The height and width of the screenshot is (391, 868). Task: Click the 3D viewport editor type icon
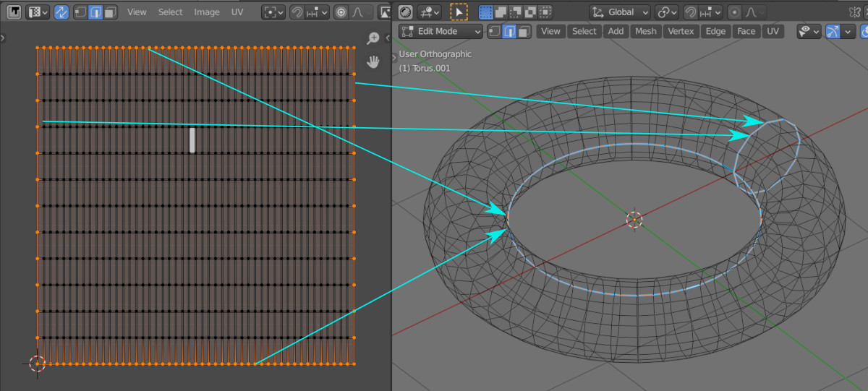click(405, 12)
